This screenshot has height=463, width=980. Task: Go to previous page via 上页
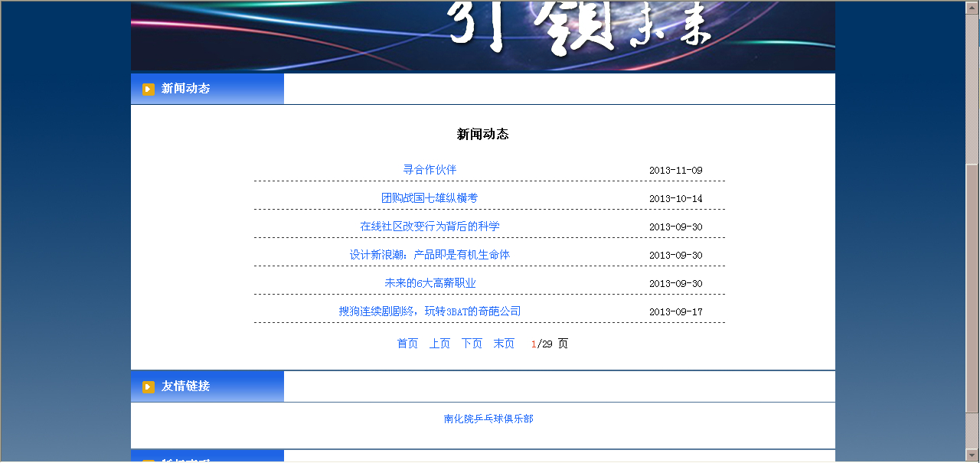coord(439,344)
